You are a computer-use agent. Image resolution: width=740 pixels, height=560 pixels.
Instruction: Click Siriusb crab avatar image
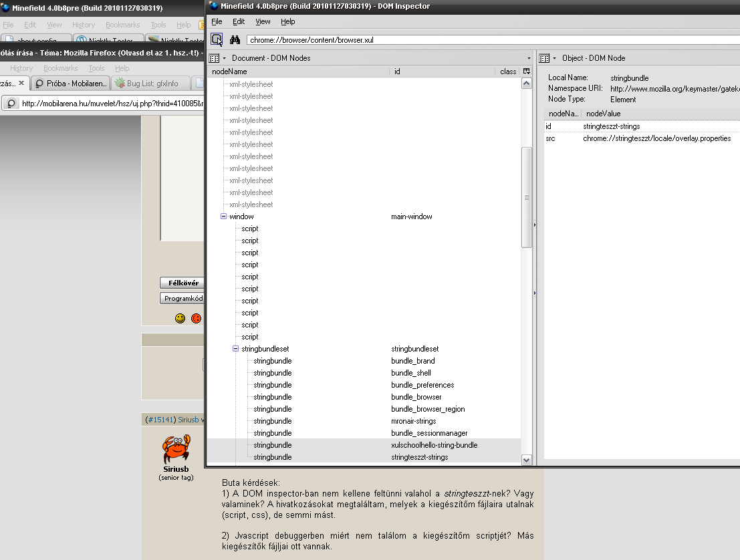(176, 448)
